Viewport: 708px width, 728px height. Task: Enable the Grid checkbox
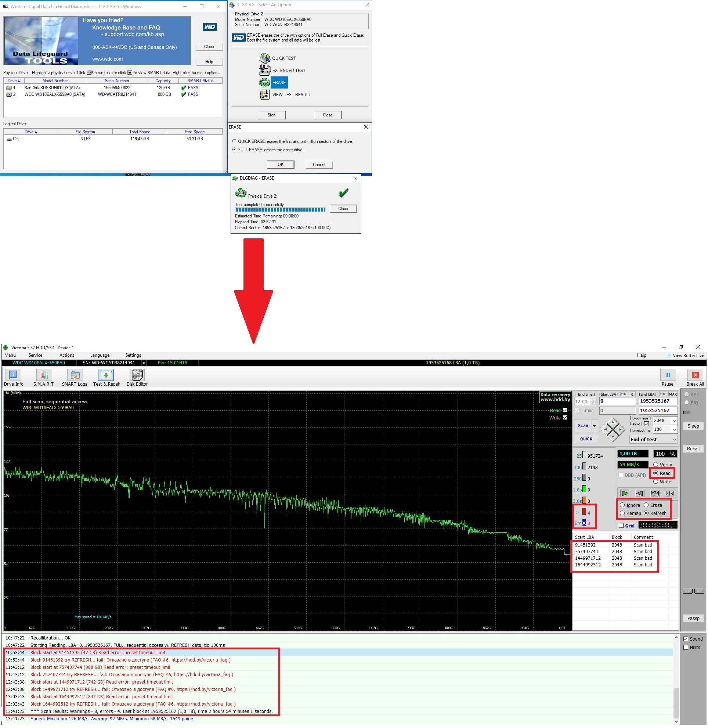621,526
